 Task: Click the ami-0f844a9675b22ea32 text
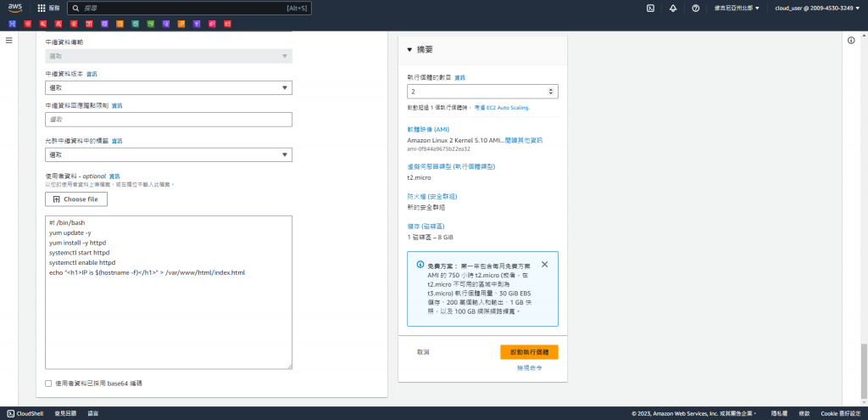[x=438, y=148]
